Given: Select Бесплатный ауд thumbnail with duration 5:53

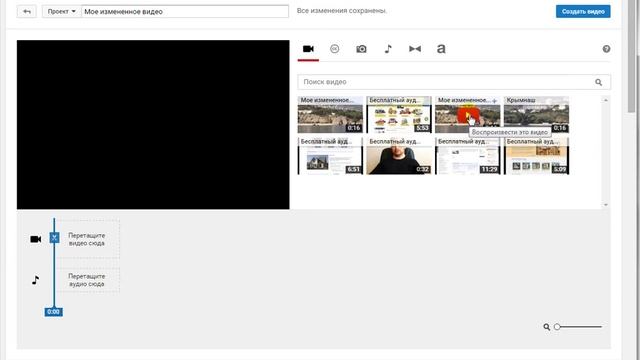Looking at the screenshot, I should (399, 115).
